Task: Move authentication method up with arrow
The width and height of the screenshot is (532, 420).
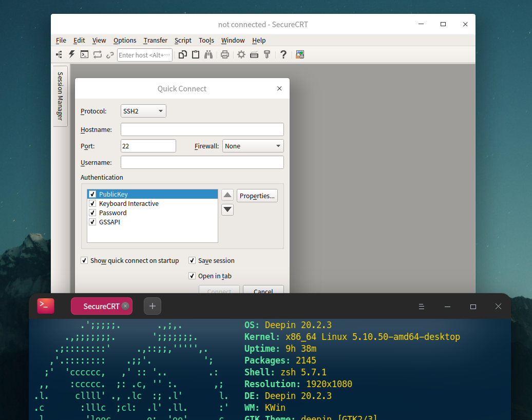Action: point(227,195)
